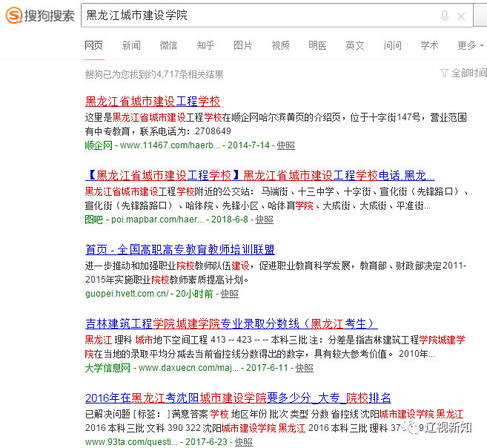Image resolution: width=487 pixels, height=448 pixels.
Task: Expand the 更多 dropdown menu
Action: (471, 45)
